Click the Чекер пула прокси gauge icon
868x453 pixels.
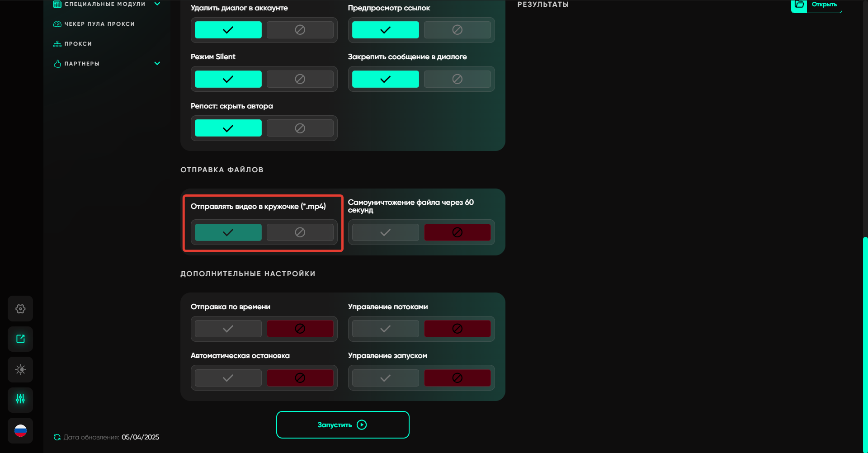[x=57, y=24]
